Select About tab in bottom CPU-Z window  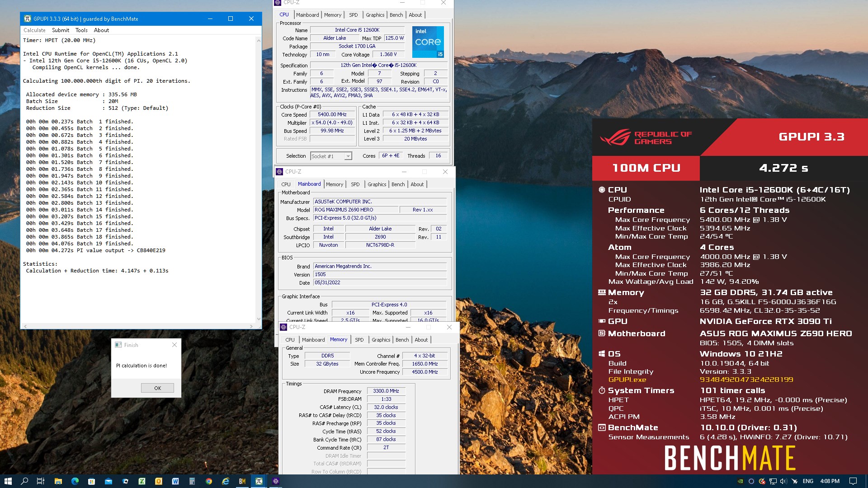(421, 340)
